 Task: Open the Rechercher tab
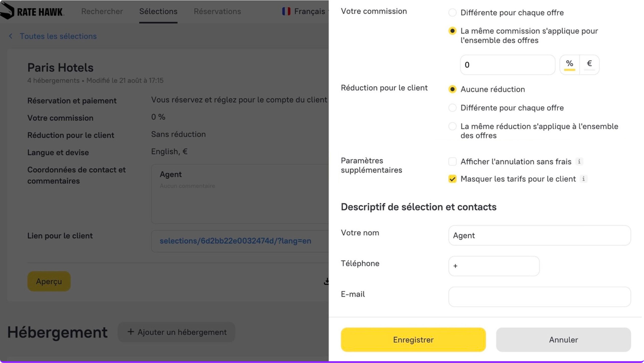[102, 11]
